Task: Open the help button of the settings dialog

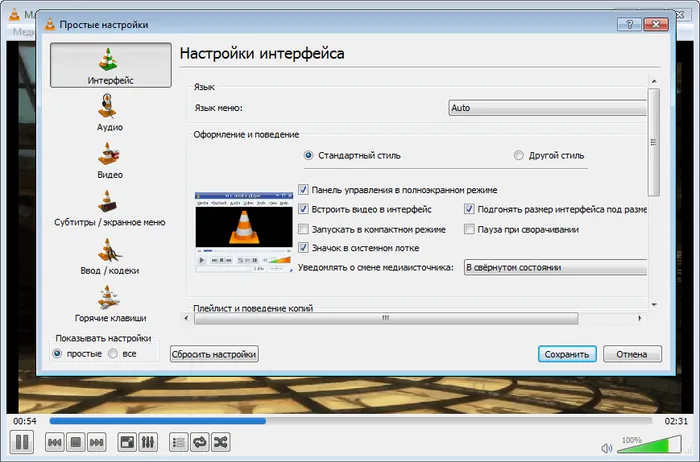Action: point(629,24)
